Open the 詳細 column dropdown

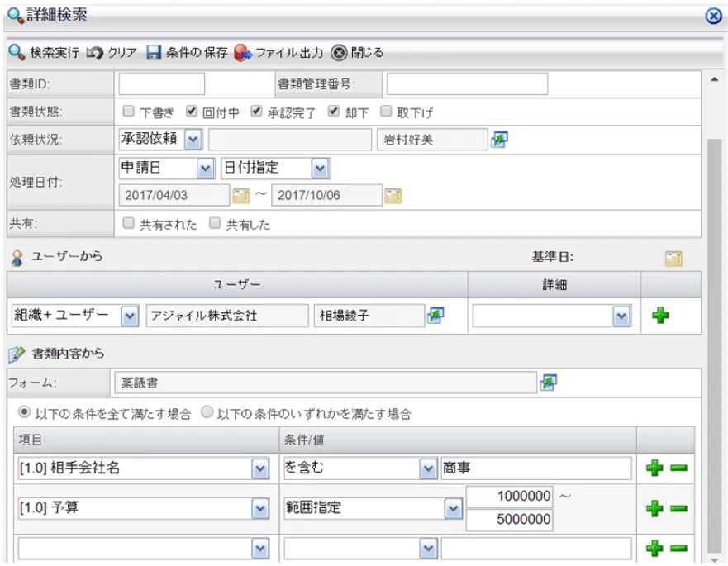point(621,316)
